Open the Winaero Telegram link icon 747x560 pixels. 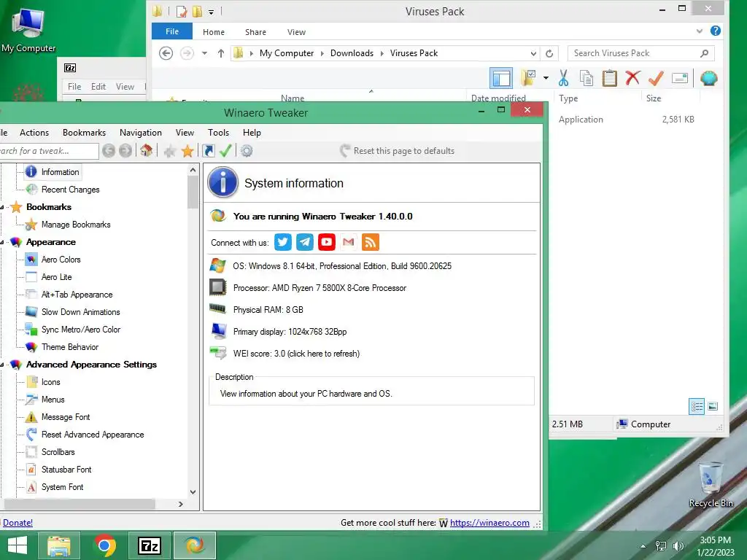[x=305, y=242]
